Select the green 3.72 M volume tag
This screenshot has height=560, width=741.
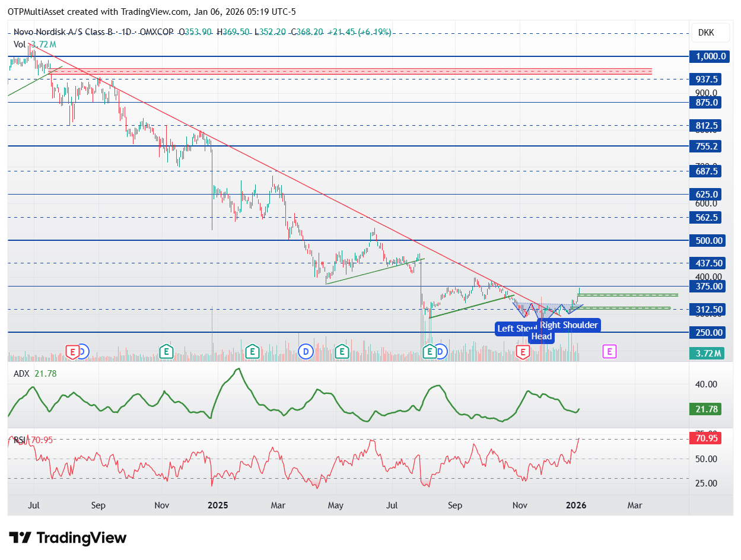707,354
